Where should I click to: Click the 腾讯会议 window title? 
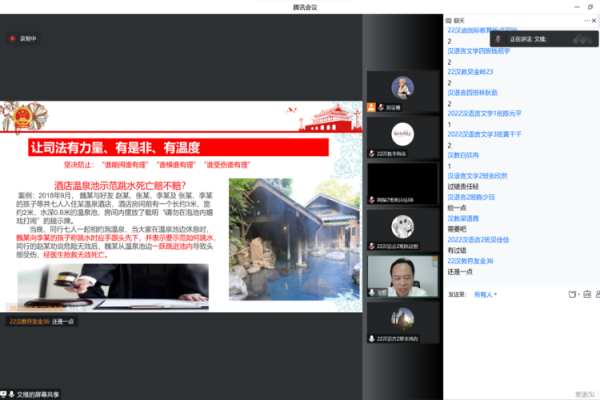[305, 7]
